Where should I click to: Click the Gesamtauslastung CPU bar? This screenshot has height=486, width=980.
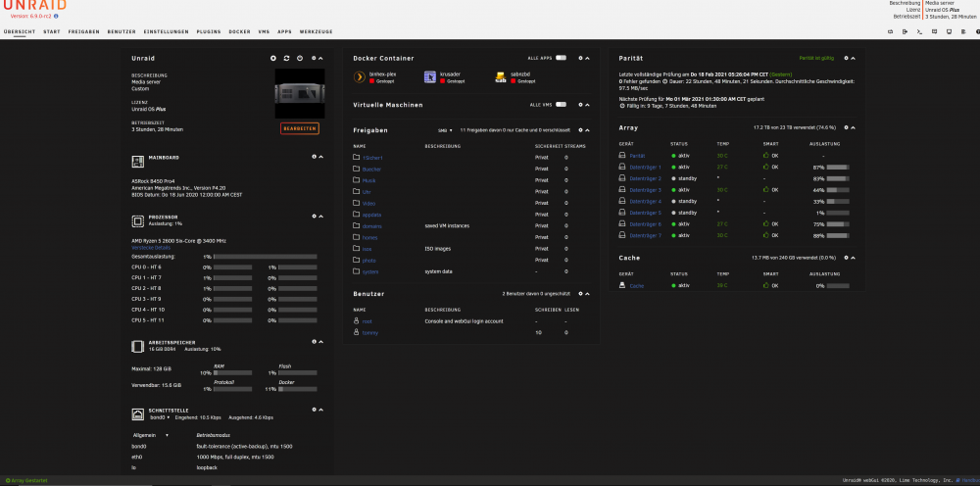[266, 257]
